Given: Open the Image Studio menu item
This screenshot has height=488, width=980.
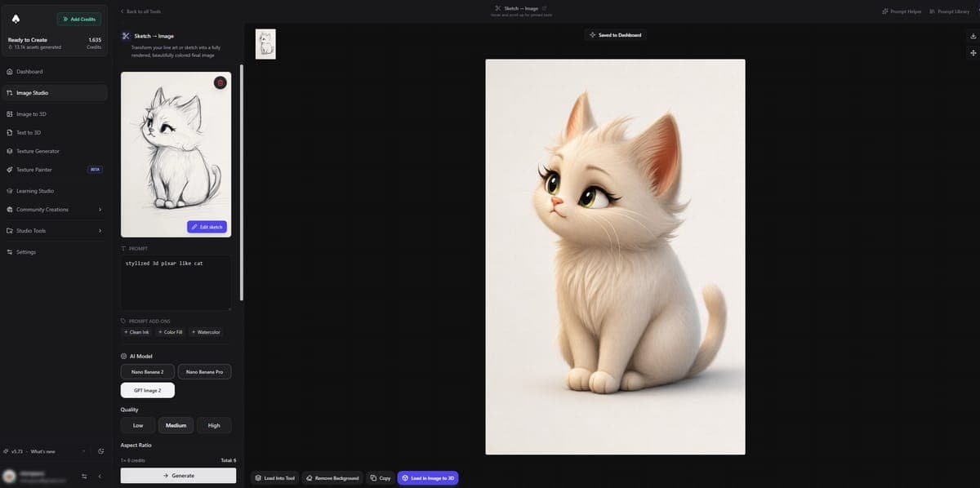Looking at the screenshot, I should coord(55,93).
